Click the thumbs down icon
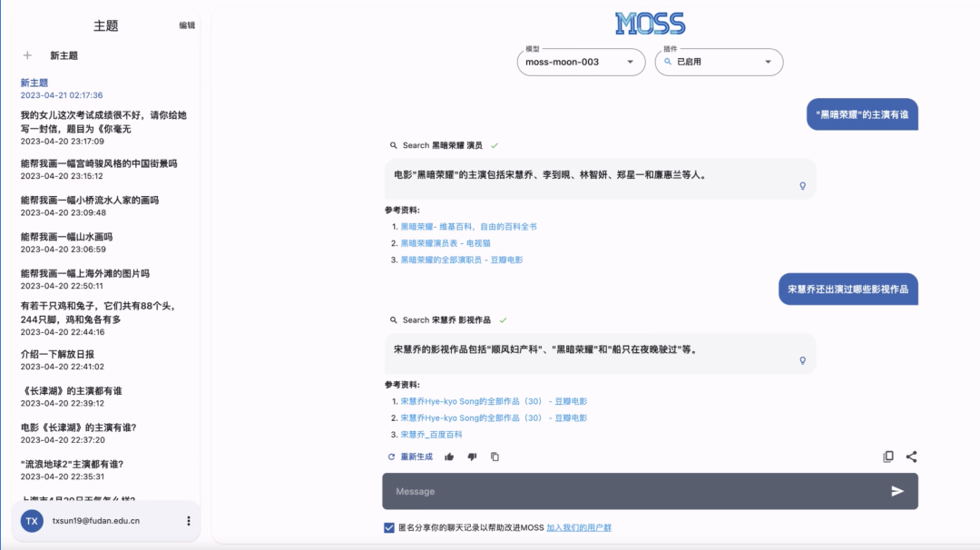 point(472,457)
